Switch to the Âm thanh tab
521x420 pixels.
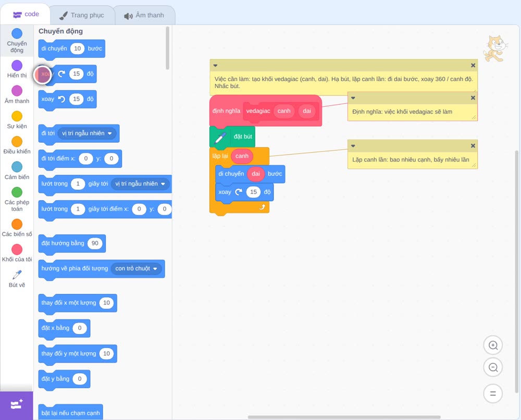click(x=144, y=15)
